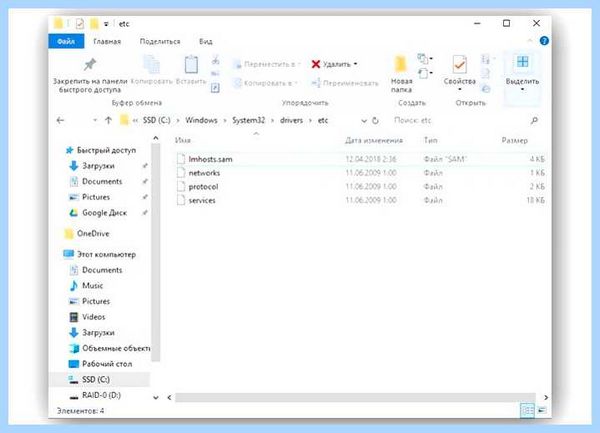Open the Файл tab
Image resolution: width=600 pixels, height=433 pixels.
coord(66,41)
